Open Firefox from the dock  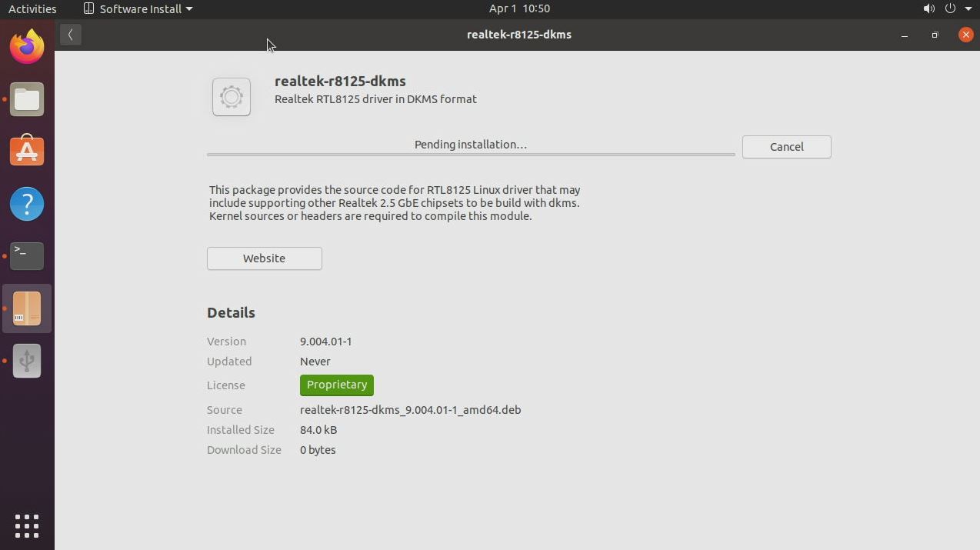pyautogui.click(x=27, y=47)
